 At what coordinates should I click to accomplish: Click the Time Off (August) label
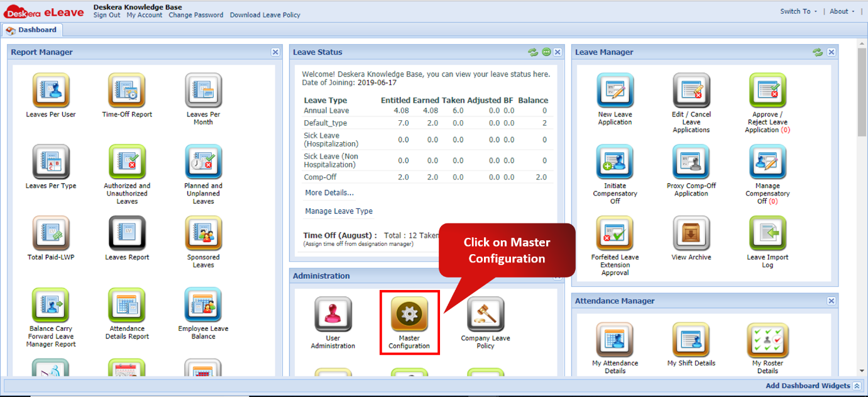click(x=340, y=235)
